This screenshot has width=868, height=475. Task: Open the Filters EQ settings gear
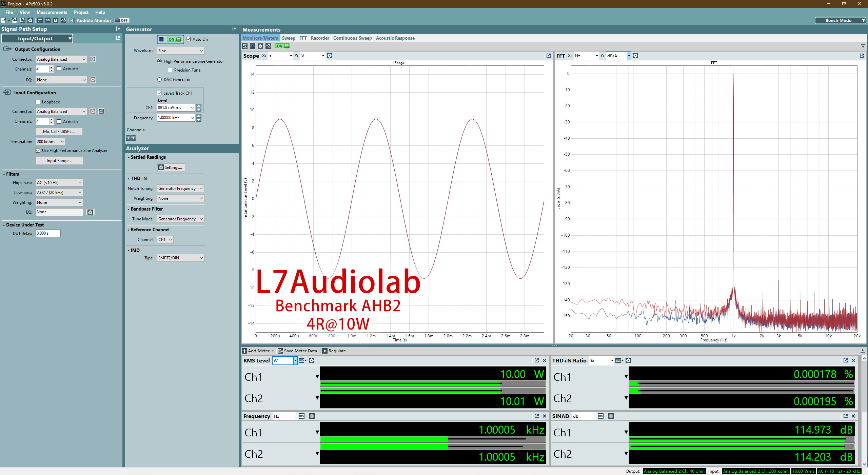point(90,212)
